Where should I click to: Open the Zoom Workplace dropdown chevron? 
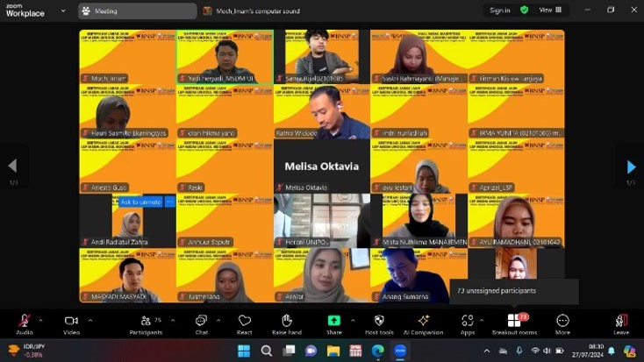coord(63,11)
